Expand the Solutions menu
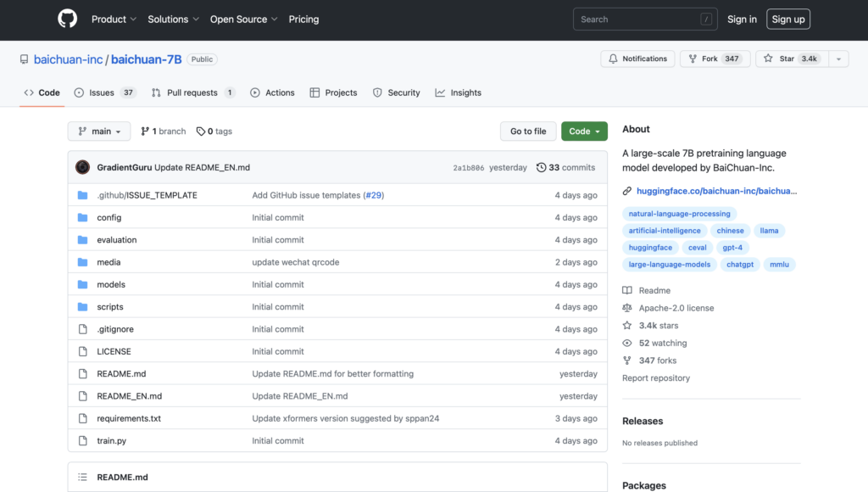The image size is (868, 492). (173, 20)
